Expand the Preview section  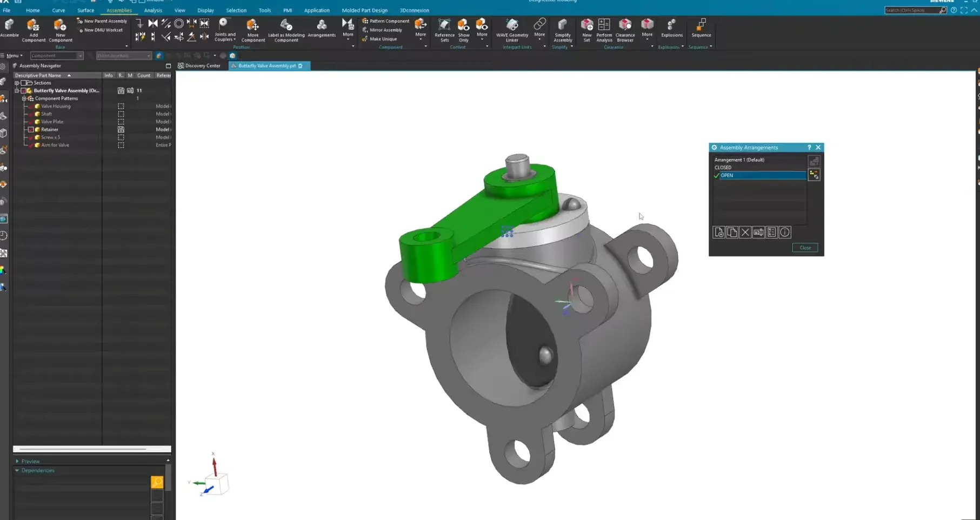[17, 461]
